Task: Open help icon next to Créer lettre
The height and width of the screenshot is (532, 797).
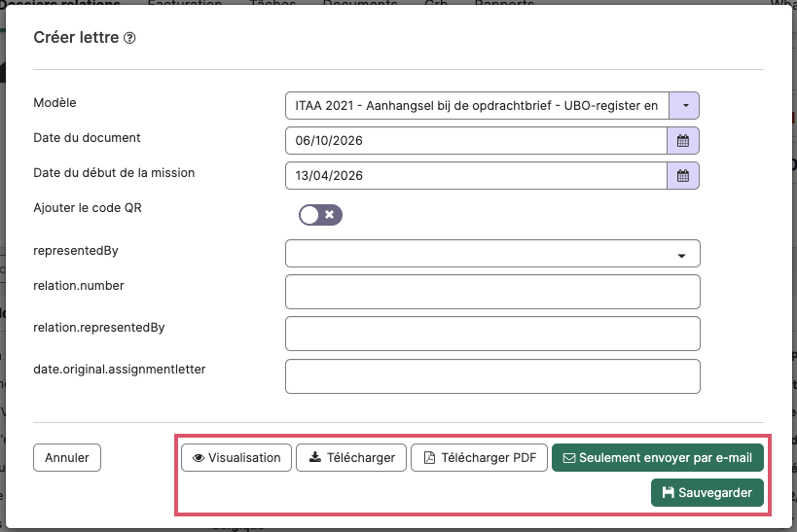Action: click(129, 38)
